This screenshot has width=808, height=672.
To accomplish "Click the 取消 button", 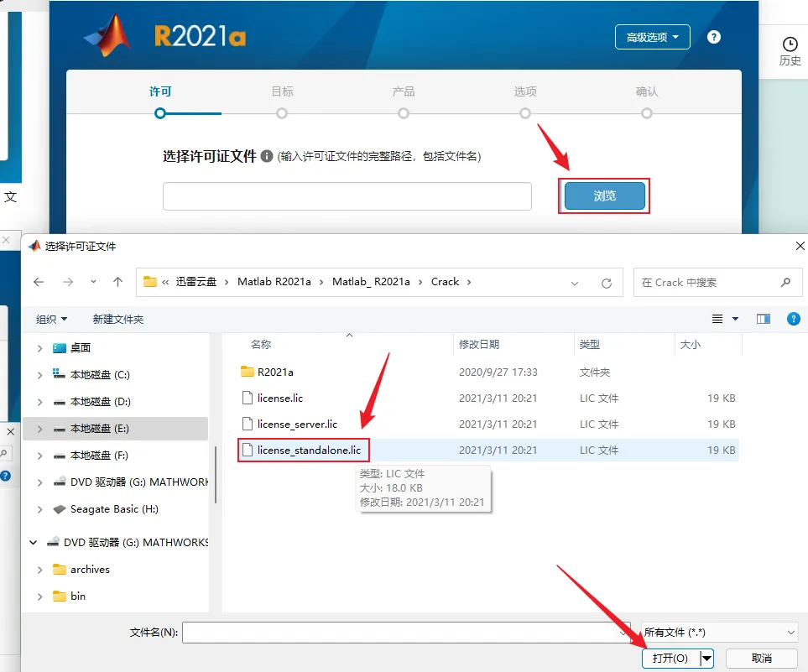I will 762,658.
